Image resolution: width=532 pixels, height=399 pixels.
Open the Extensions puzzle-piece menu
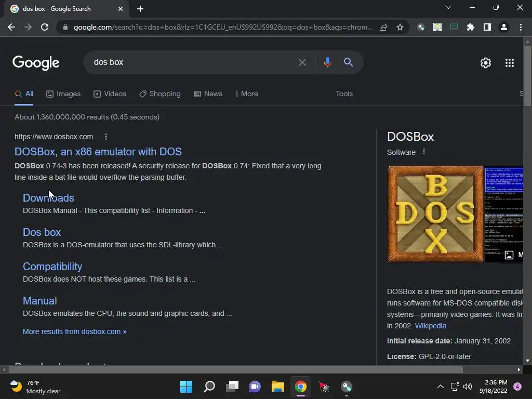point(471,27)
